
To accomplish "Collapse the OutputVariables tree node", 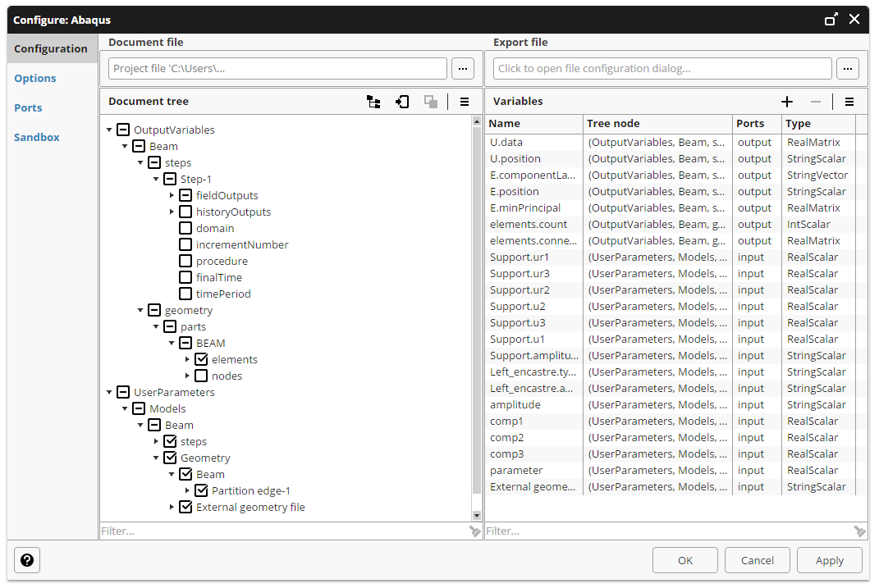I will click(x=109, y=130).
